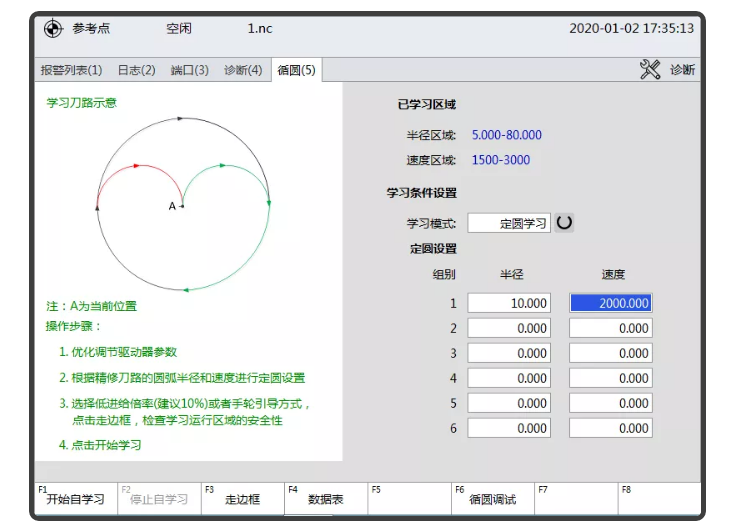Image resolution: width=734 pixels, height=532 pixels.
Task: Click group 6 radius input field
Action: 509,428
